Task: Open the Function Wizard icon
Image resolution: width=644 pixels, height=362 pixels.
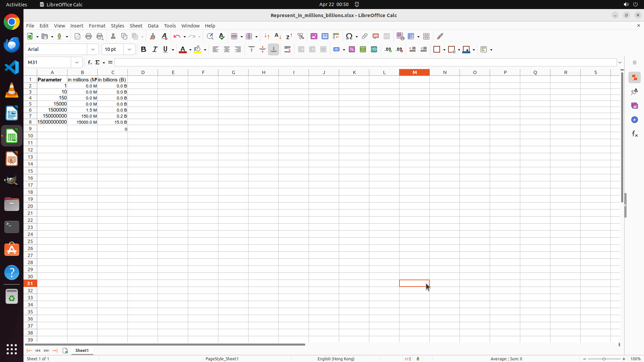Action: point(90,62)
